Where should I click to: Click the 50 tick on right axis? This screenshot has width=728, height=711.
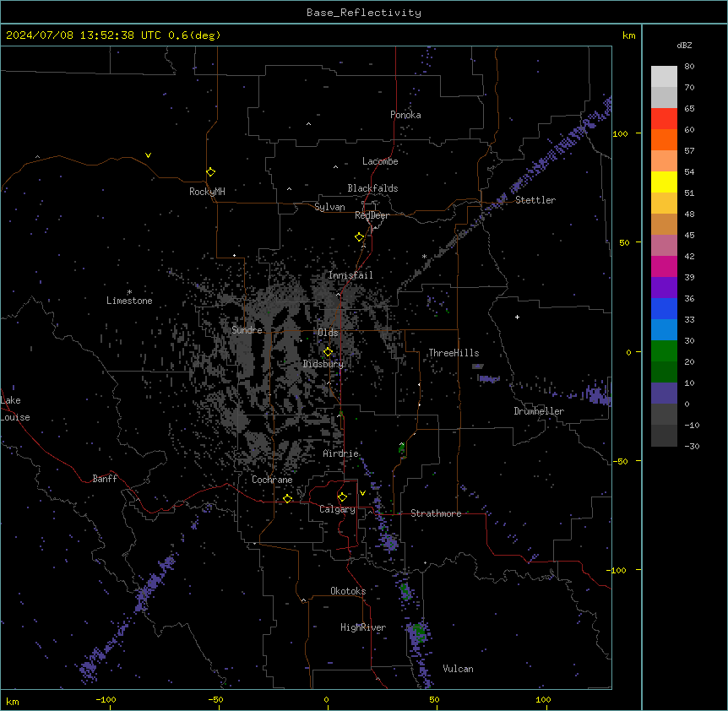(624, 242)
